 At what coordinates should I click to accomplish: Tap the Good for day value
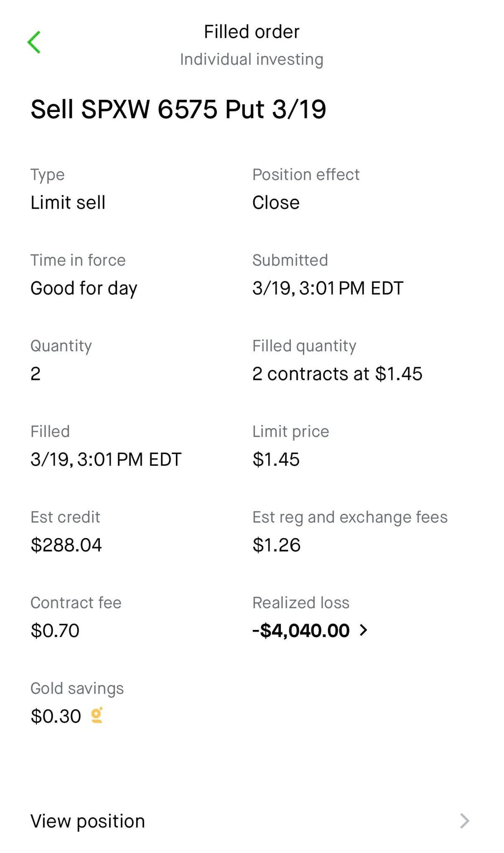click(x=84, y=288)
